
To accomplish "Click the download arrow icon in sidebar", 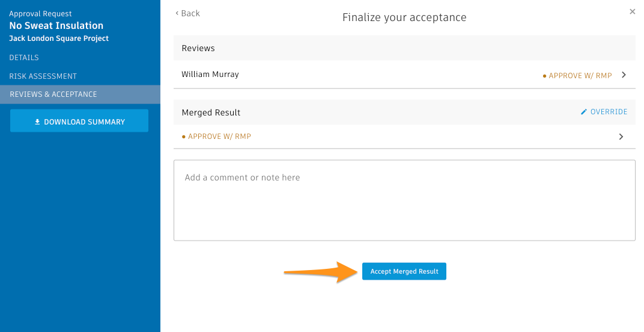I will point(37,121).
